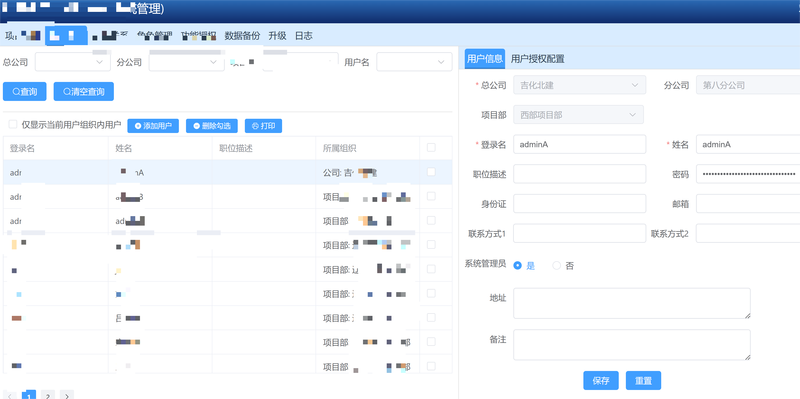The width and height of the screenshot is (800, 399).
Task: Click the 添加用户 add user button
Action: pyautogui.click(x=153, y=126)
